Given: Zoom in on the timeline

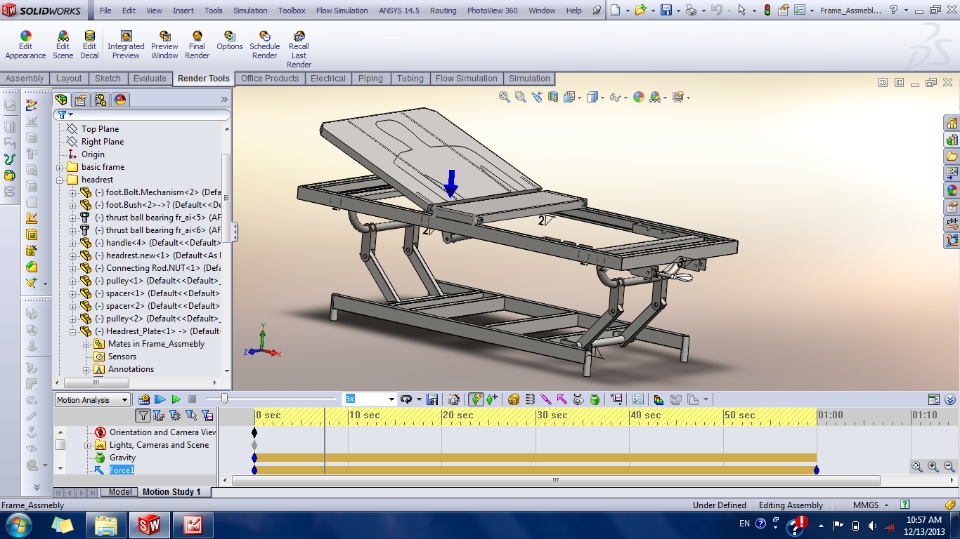Looking at the screenshot, I should [932, 467].
